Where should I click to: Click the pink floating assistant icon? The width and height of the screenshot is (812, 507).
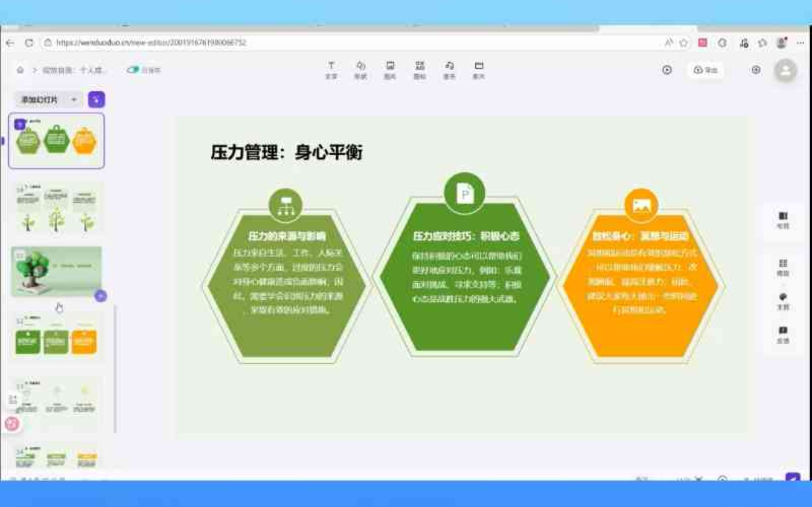pos(12,424)
